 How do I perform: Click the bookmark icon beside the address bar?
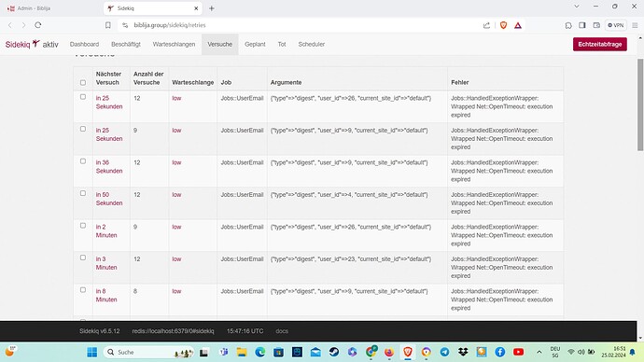[x=108, y=25]
